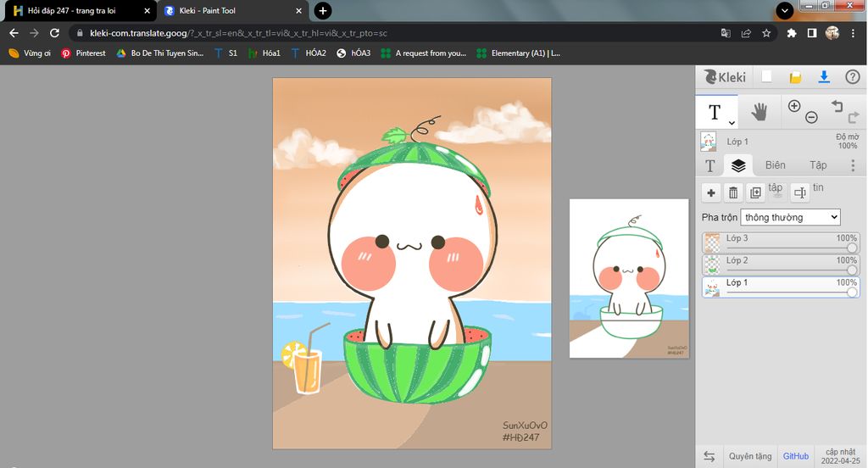Close the Kleki - Paint Tool tab
Viewport: 868px width, 468px height.
[x=299, y=10]
